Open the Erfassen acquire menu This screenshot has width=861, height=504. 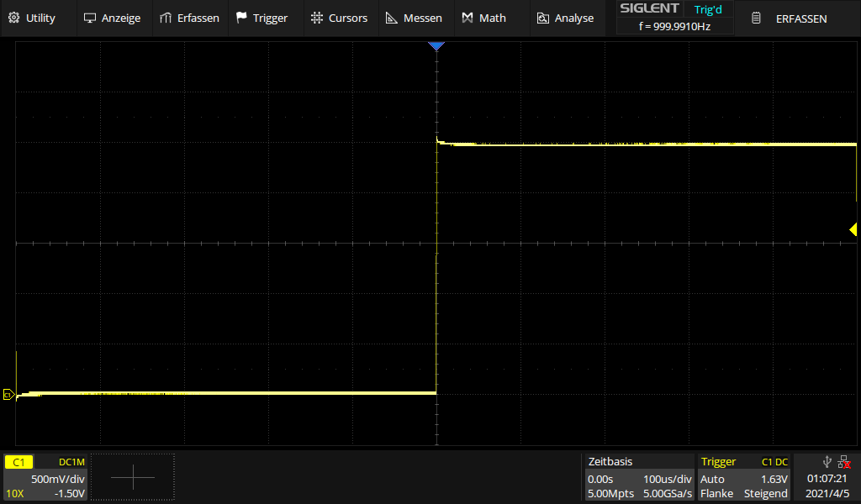pyautogui.click(x=189, y=18)
